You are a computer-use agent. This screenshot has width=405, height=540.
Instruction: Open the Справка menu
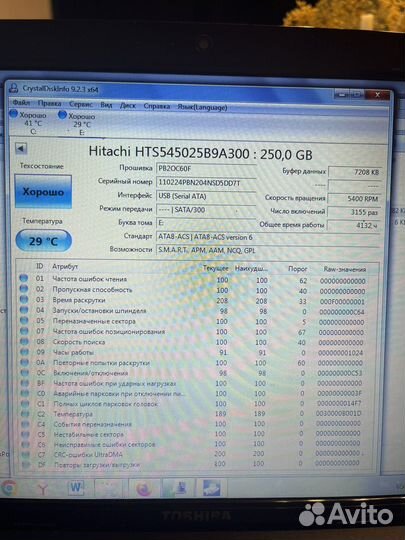click(157, 106)
